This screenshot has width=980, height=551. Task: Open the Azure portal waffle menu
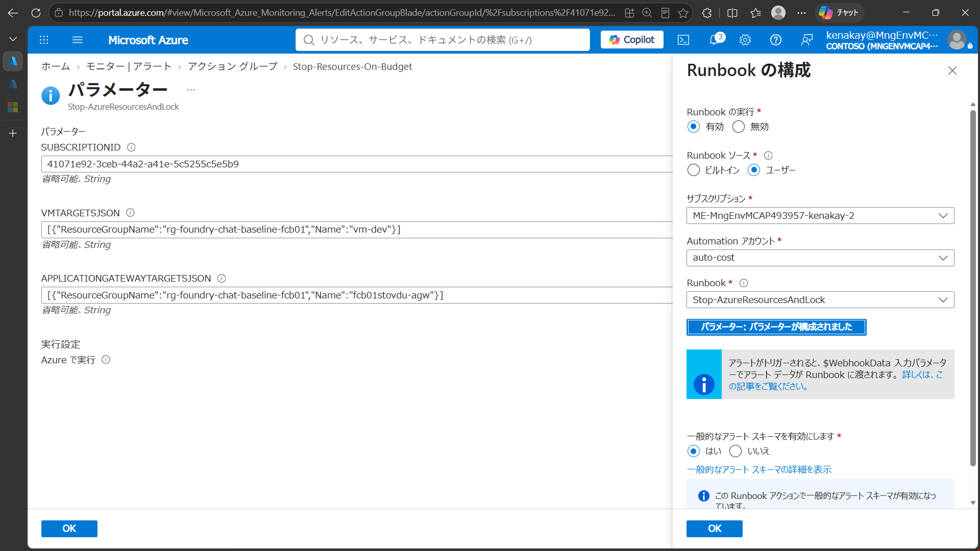pyautogui.click(x=44, y=40)
